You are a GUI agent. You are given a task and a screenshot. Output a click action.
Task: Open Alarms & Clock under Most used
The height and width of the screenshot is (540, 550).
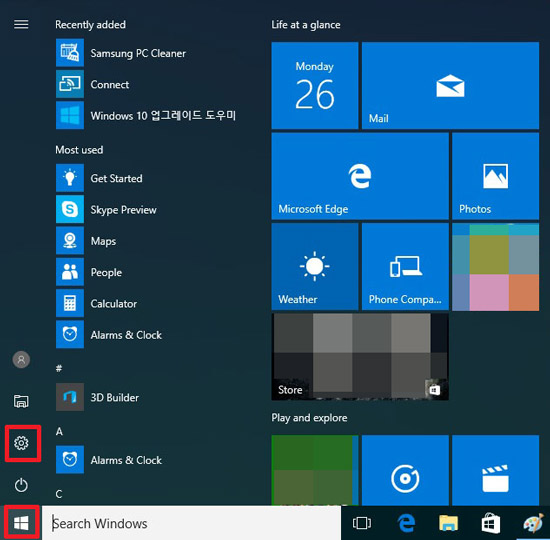coord(109,334)
